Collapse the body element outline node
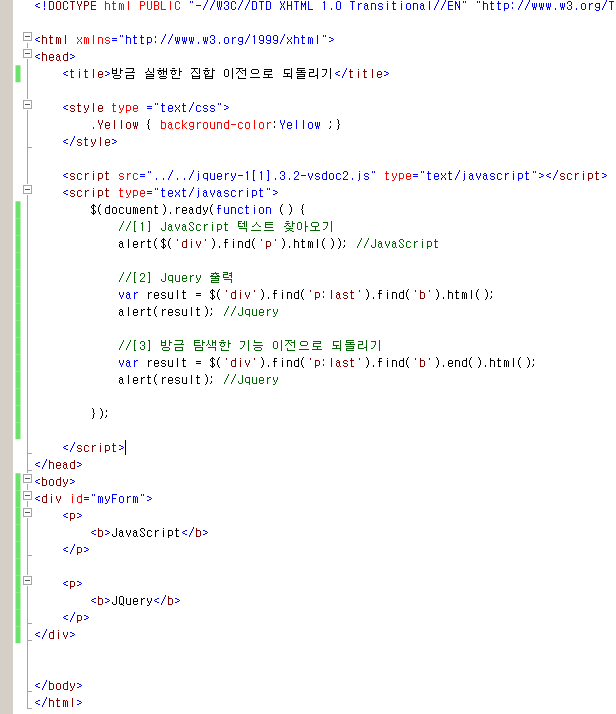This screenshot has width=616, height=714. 27,479
